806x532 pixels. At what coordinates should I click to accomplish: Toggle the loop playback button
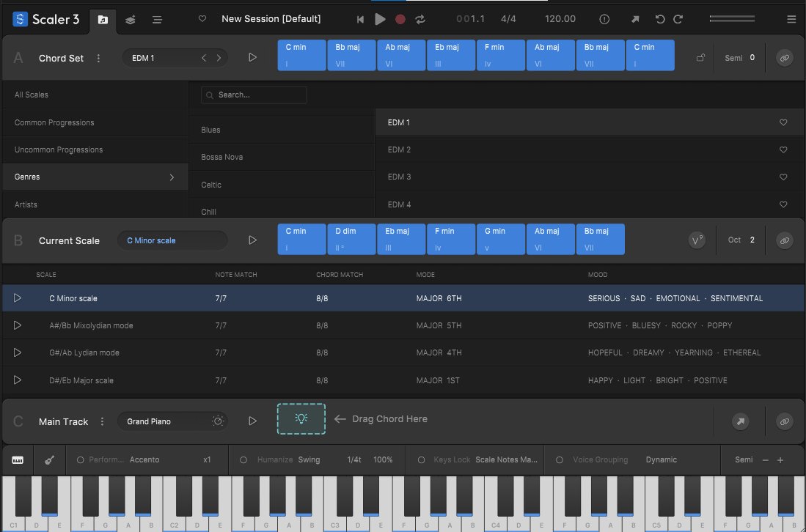[420, 20]
